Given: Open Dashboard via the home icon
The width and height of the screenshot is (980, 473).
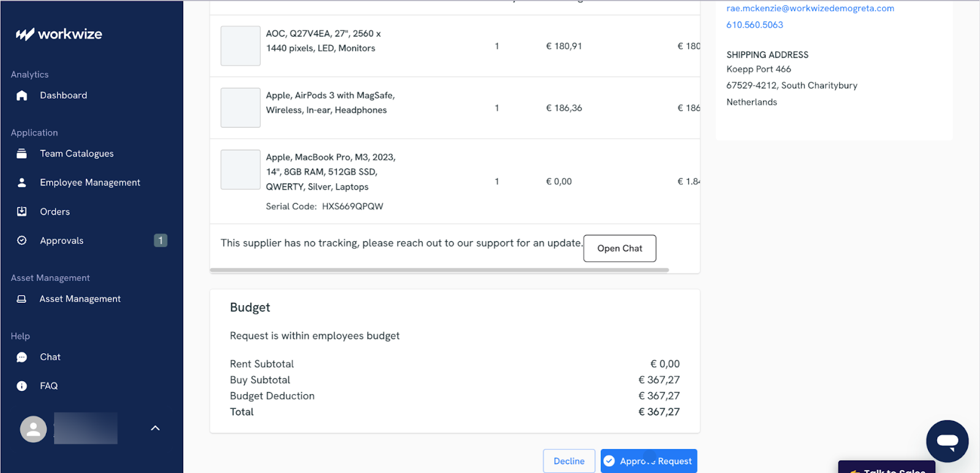Looking at the screenshot, I should point(22,95).
